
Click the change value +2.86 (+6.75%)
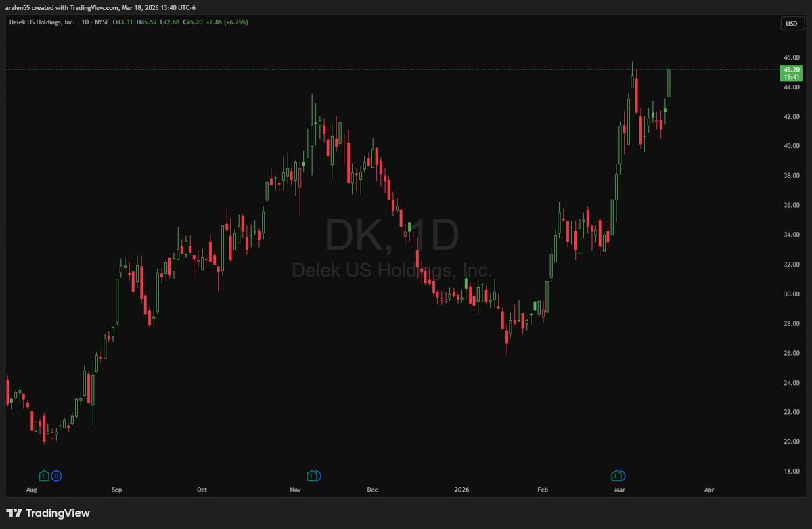click(228, 22)
